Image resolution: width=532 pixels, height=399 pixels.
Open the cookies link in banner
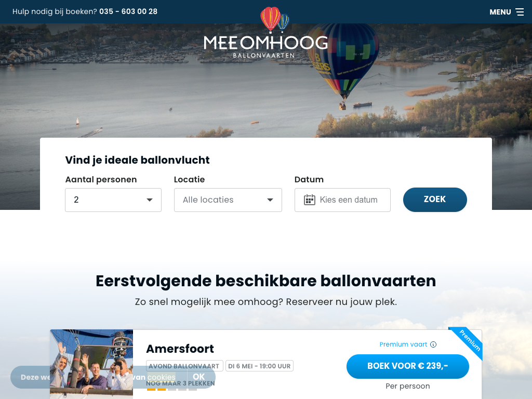[161, 377]
